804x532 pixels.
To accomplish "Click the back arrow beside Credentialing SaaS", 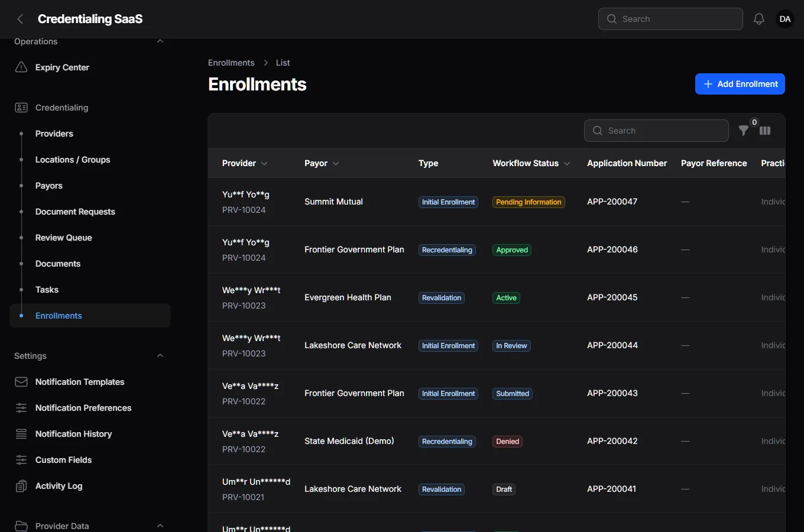I will click(x=20, y=19).
